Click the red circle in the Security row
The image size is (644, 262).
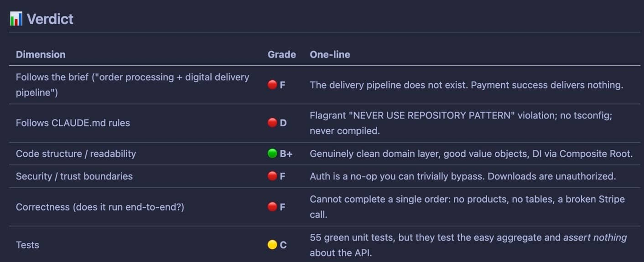272,176
